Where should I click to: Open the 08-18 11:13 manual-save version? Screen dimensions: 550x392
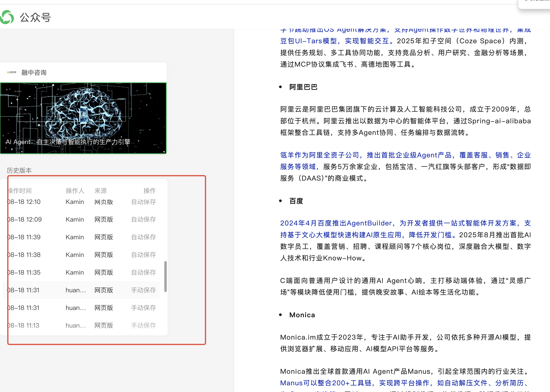click(24, 325)
